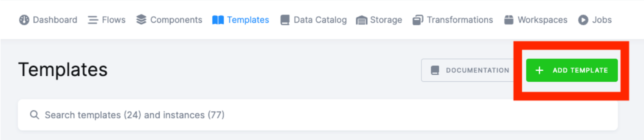Focus the Search templates and instances field

pos(318,115)
